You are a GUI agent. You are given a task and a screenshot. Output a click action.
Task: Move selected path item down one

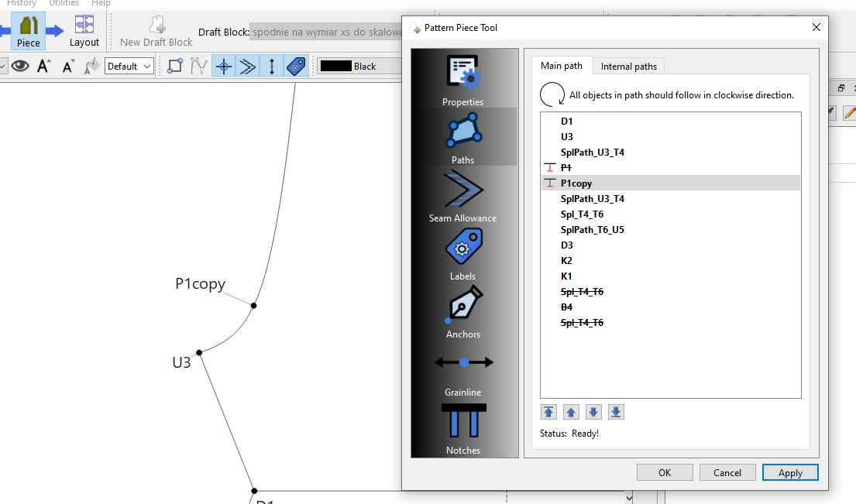tap(593, 412)
